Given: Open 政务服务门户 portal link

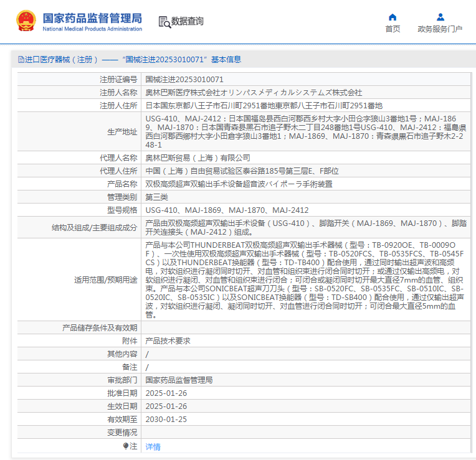Looking at the screenshot, I should (440, 29).
